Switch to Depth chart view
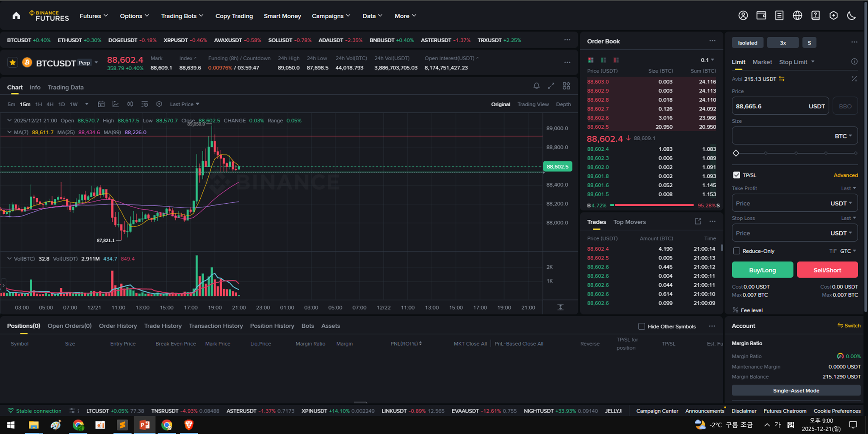The height and width of the screenshot is (434, 868). pyautogui.click(x=563, y=104)
